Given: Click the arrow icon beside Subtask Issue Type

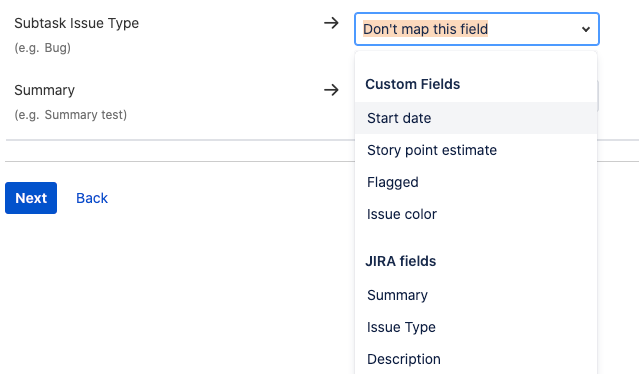Looking at the screenshot, I should coord(331,23).
